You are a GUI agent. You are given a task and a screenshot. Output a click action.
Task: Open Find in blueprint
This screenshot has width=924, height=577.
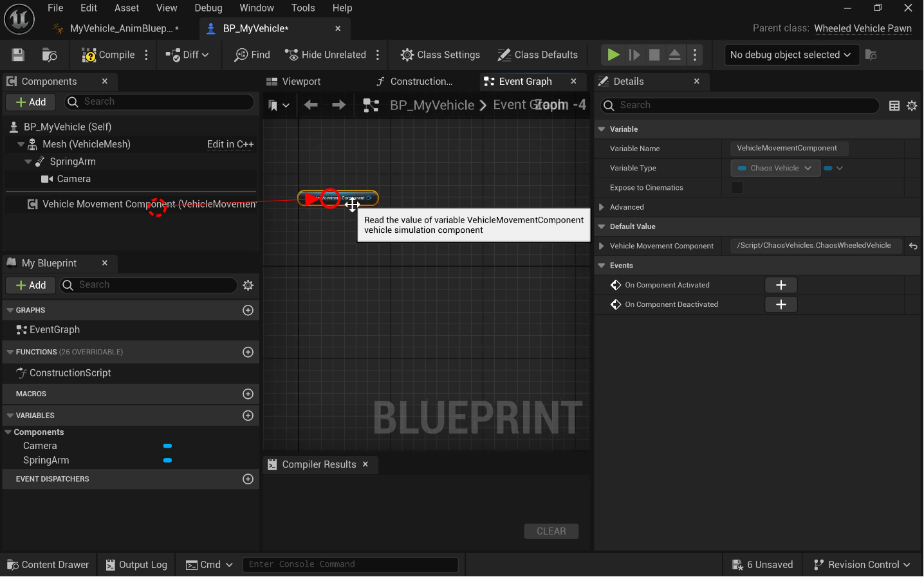(252, 55)
